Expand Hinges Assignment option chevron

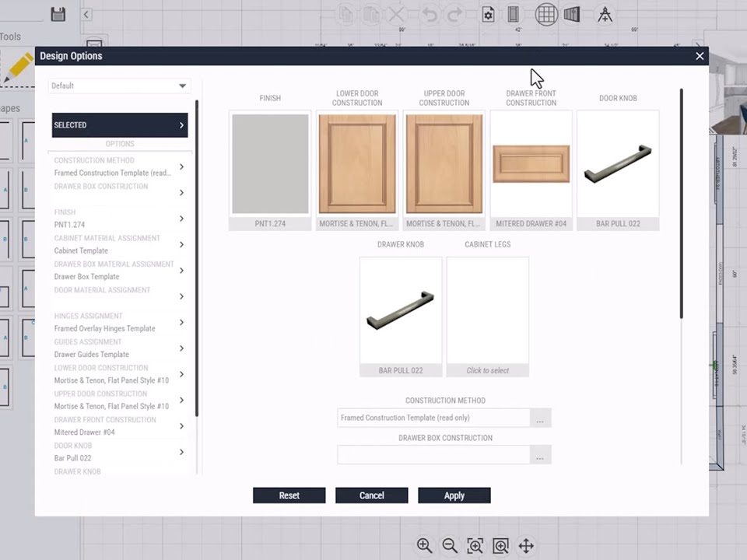coord(181,323)
